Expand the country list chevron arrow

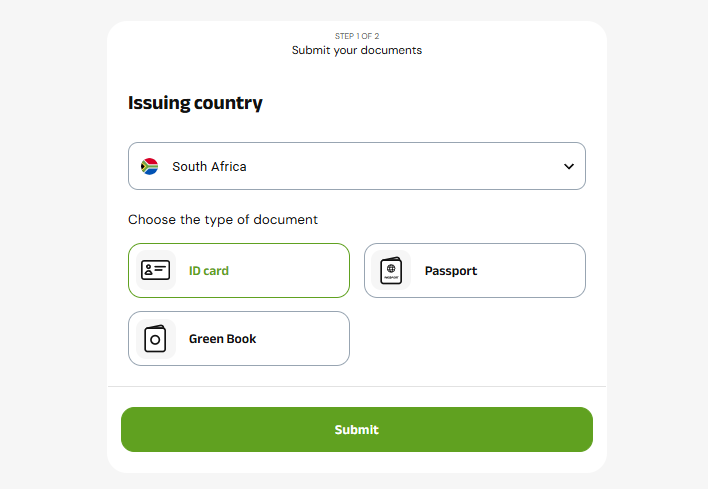click(x=569, y=166)
